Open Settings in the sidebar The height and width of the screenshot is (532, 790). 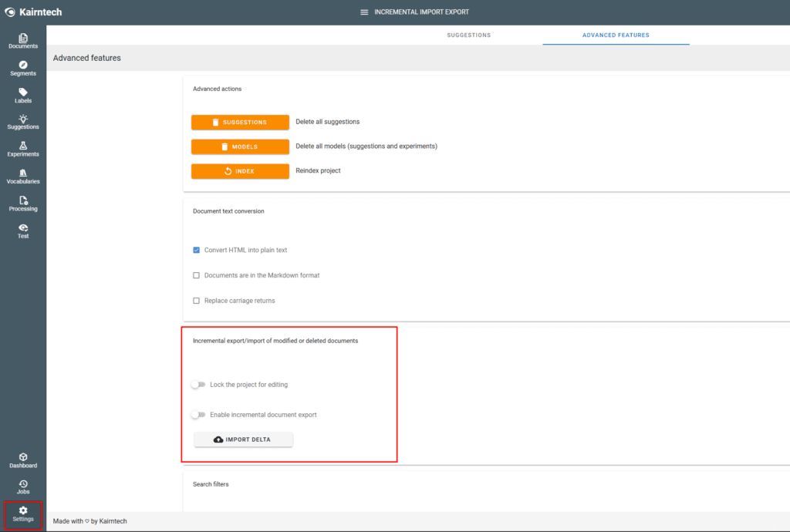tap(23, 513)
